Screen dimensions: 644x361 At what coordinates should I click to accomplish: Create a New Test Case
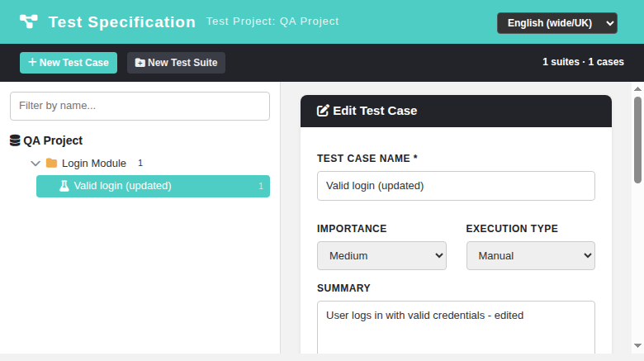(69, 63)
